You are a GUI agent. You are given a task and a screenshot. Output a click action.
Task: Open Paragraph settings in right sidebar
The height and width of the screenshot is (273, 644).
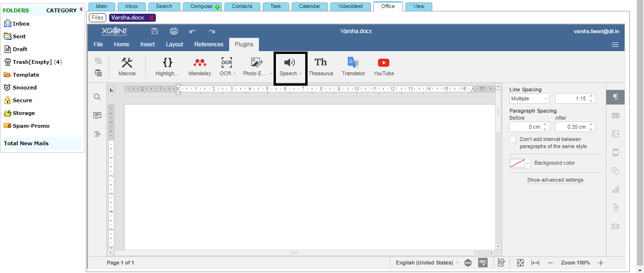(615, 97)
